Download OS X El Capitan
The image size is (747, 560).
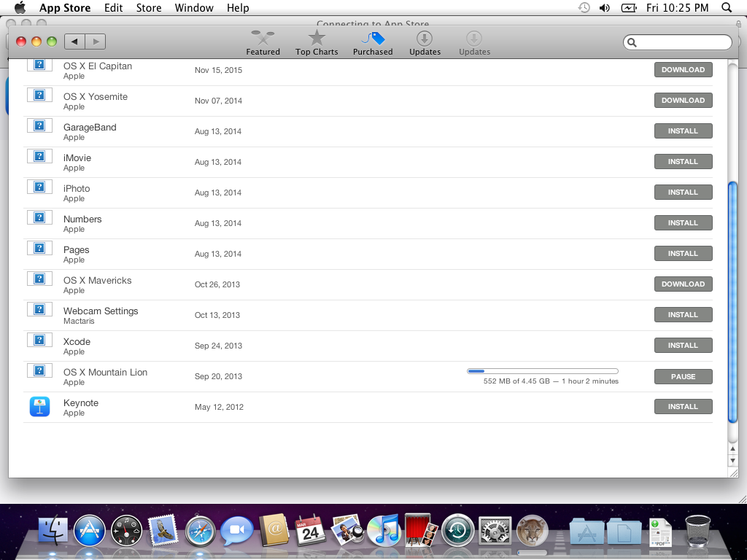pos(683,69)
